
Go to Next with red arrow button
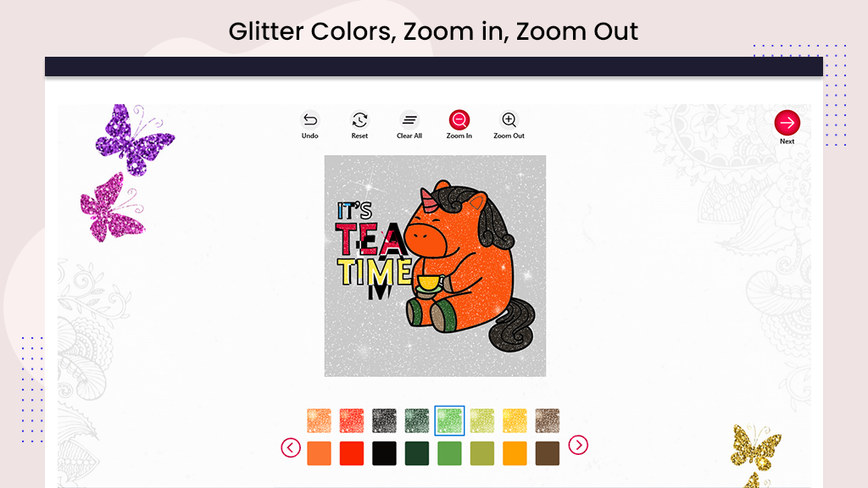787,123
